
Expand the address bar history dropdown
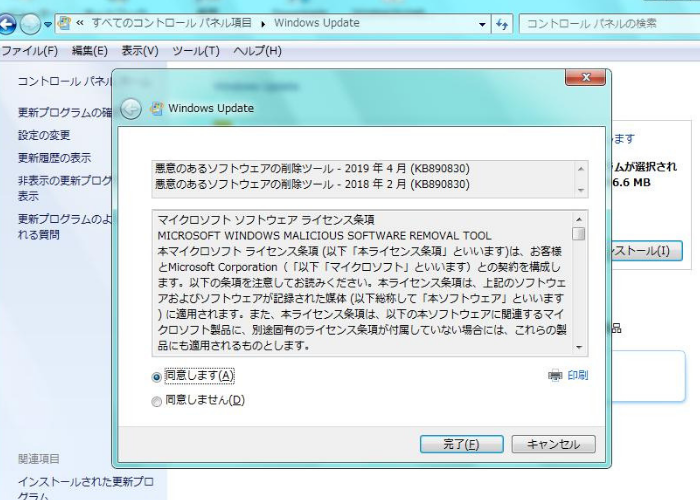point(482,24)
